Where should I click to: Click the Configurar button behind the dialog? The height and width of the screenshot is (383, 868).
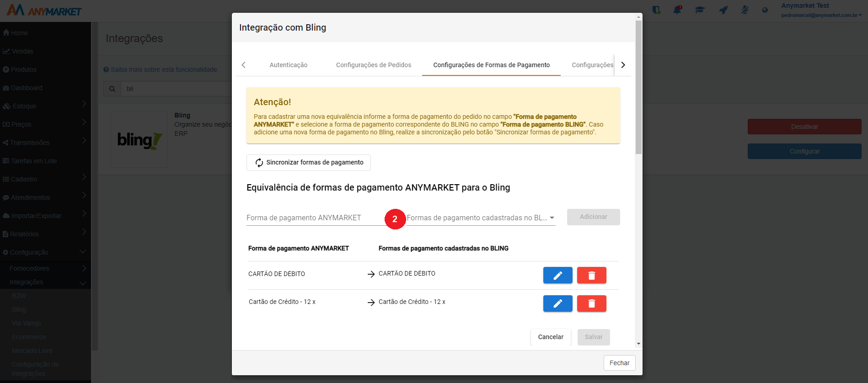804,151
